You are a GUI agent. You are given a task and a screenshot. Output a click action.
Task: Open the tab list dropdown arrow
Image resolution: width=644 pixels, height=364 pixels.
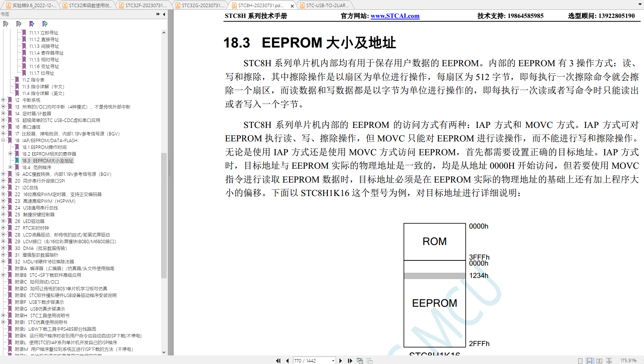coord(640,5)
